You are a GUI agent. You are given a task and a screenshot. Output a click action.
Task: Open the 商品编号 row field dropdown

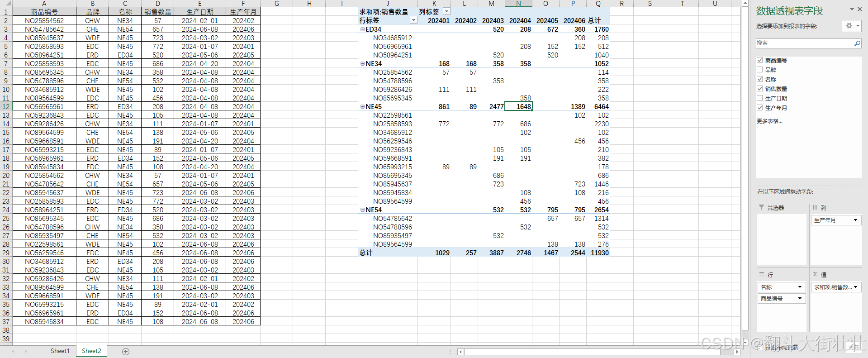[800, 298]
